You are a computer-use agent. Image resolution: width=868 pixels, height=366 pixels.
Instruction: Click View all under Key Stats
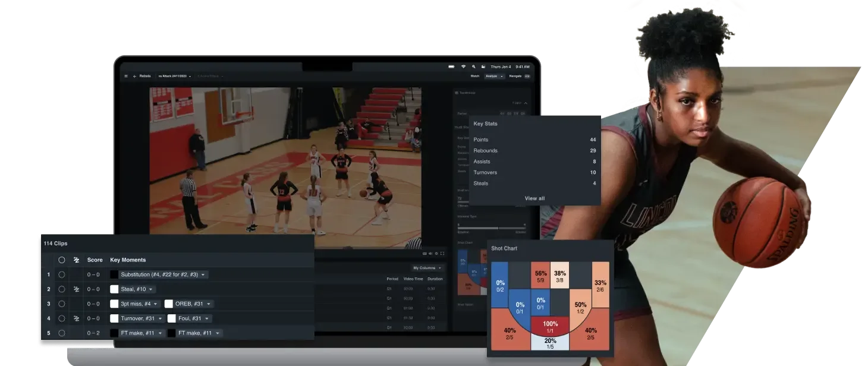coord(534,198)
